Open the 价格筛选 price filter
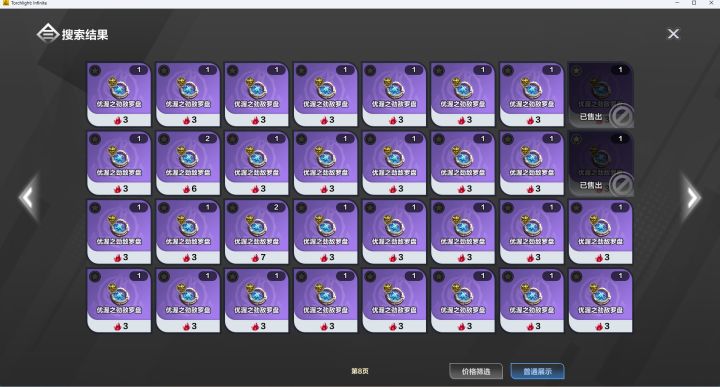The image size is (720, 387). 476,371
